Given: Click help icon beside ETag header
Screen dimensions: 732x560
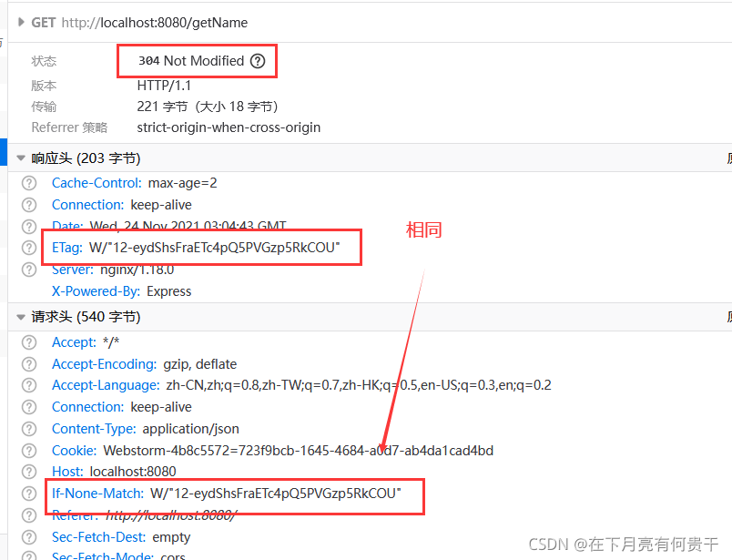Looking at the screenshot, I should pyautogui.click(x=29, y=248).
